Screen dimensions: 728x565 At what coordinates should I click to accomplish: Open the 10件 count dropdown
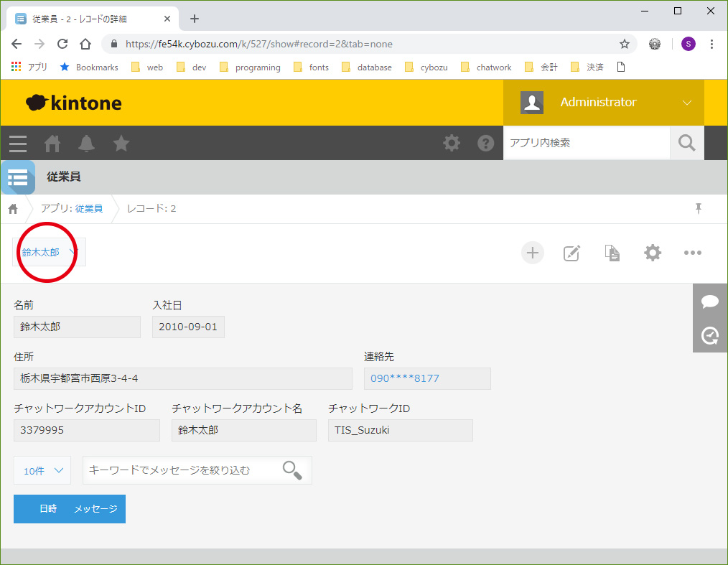pyautogui.click(x=42, y=470)
